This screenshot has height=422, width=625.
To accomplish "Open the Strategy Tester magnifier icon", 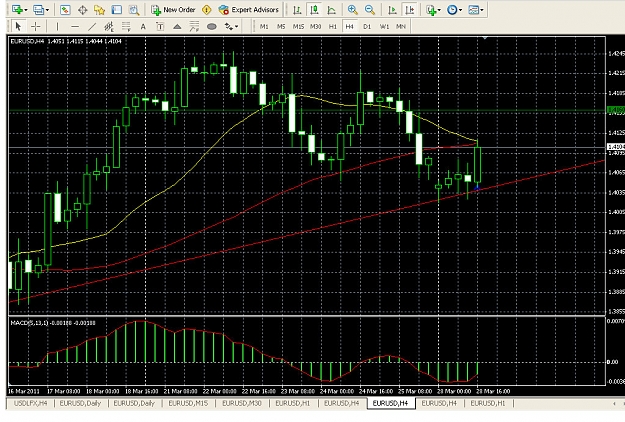I will pyautogui.click(x=134, y=10).
